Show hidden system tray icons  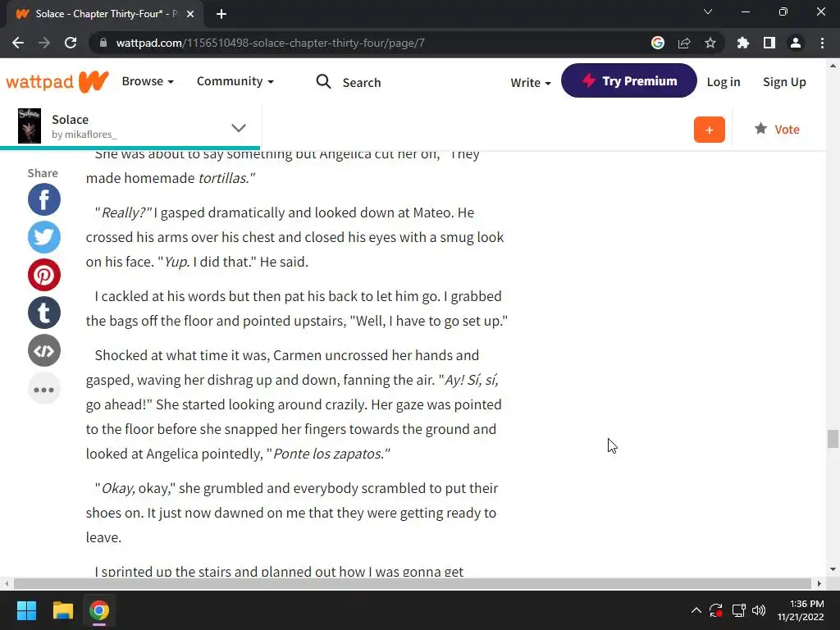pyautogui.click(x=696, y=610)
